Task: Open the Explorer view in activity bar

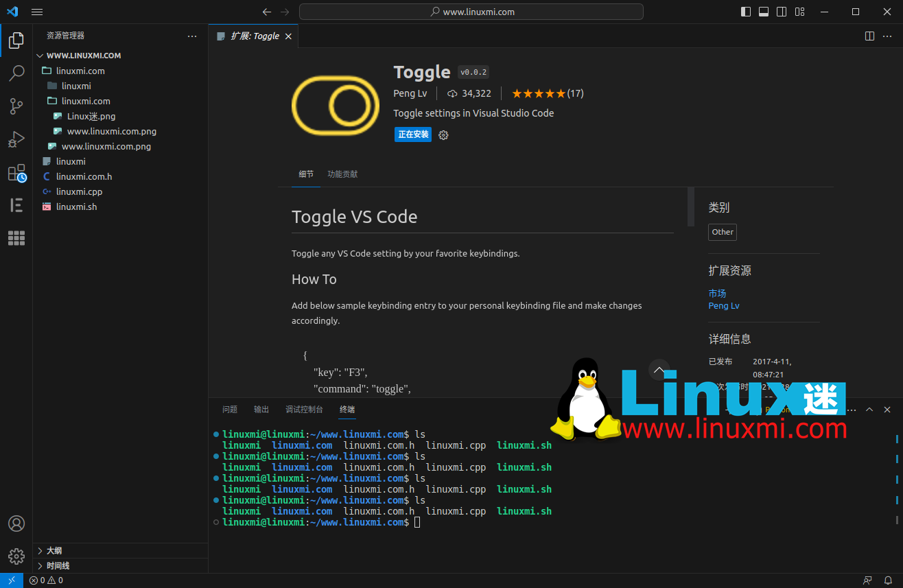Action: point(16,41)
